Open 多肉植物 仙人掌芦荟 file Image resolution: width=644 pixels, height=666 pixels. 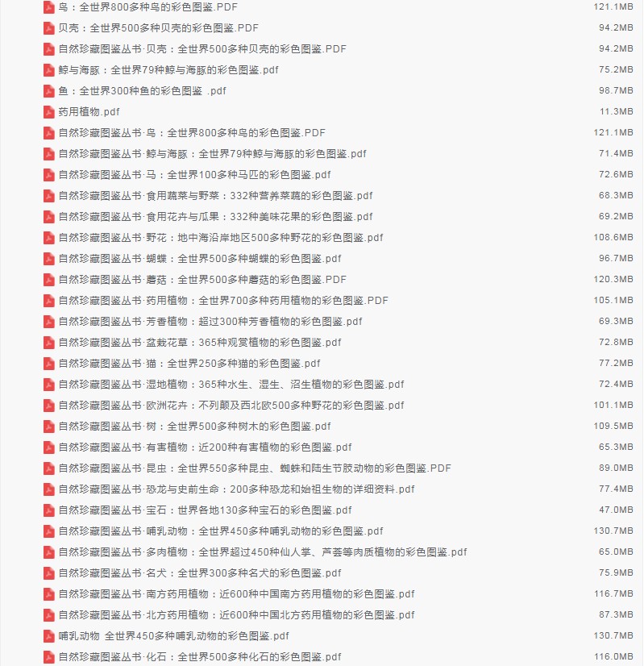(263, 552)
